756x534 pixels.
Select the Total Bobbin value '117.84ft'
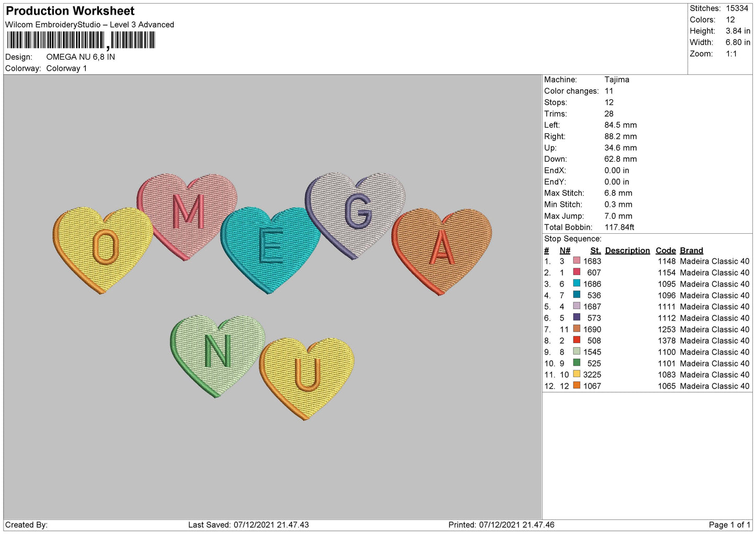click(x=619, y=228)
